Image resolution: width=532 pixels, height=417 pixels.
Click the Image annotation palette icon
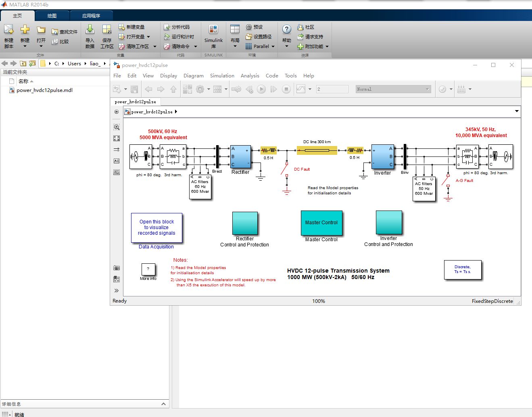tap(117, 172)
